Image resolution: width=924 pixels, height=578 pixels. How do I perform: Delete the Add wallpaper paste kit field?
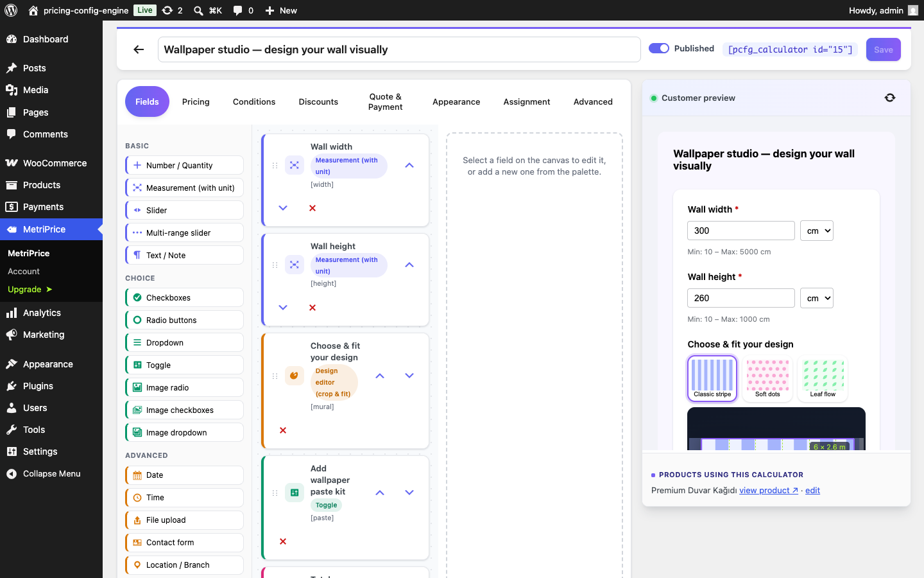pos(283,541)
